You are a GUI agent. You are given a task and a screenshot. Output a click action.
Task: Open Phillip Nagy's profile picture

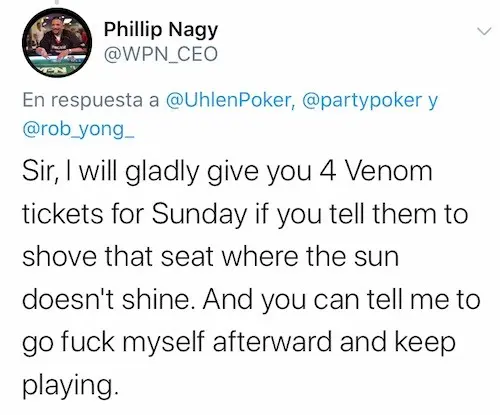[57, 42]
